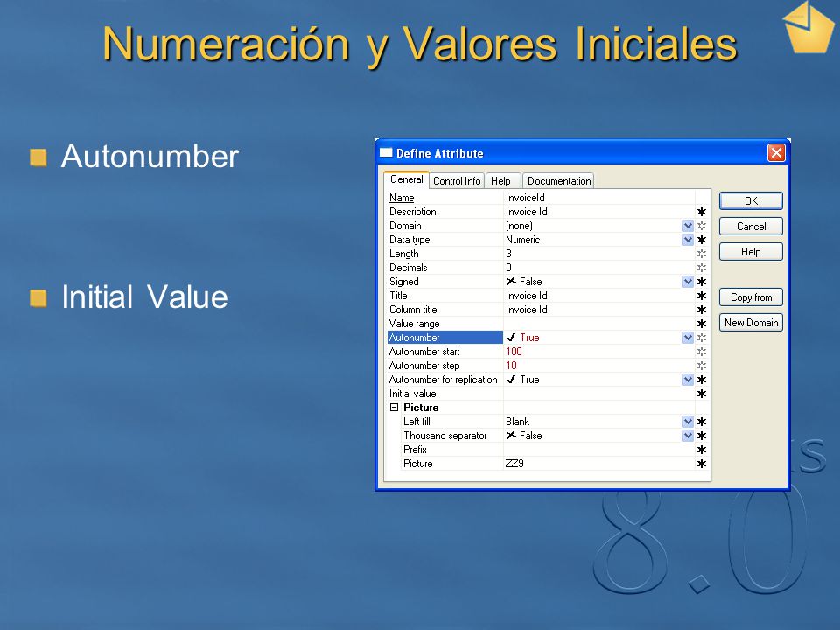
Task: Click the grayed asterisk in Domain row
Action: point(701,226)
